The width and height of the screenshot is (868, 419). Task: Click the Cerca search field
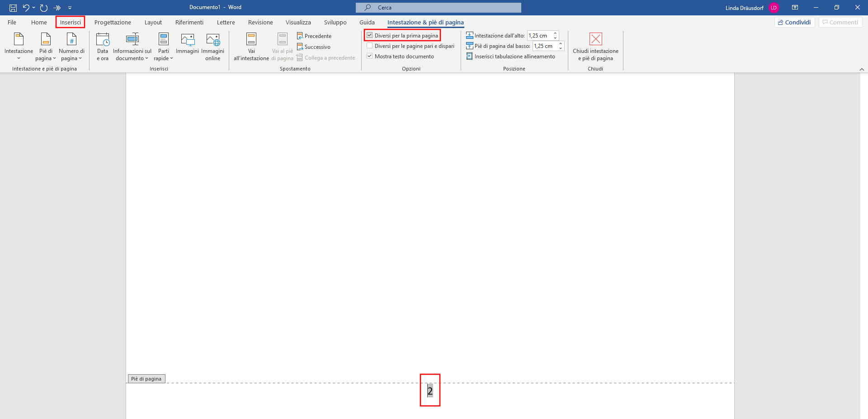(438, 8)
